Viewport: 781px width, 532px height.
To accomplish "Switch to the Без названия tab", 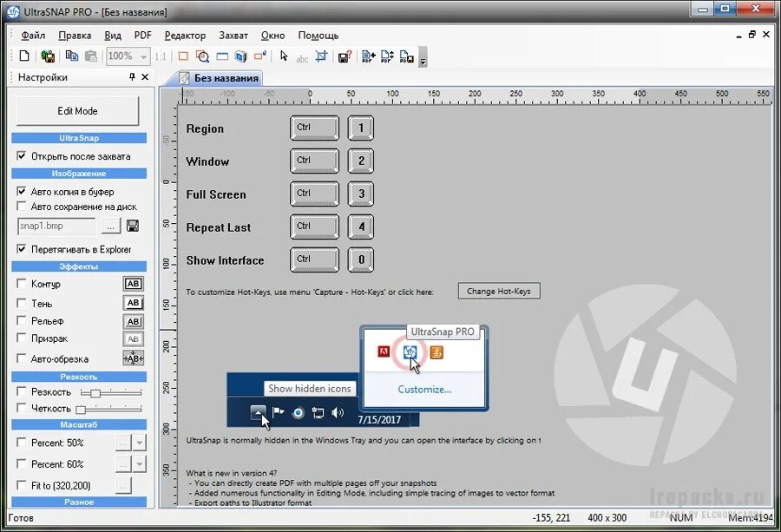I will 220,78.
